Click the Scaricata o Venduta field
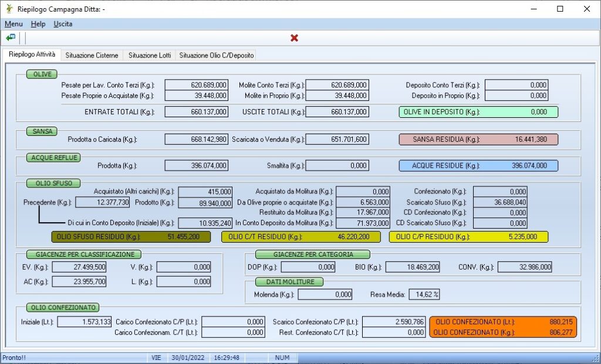This screenshot has height=364, width=601. (x=337, y=140)
